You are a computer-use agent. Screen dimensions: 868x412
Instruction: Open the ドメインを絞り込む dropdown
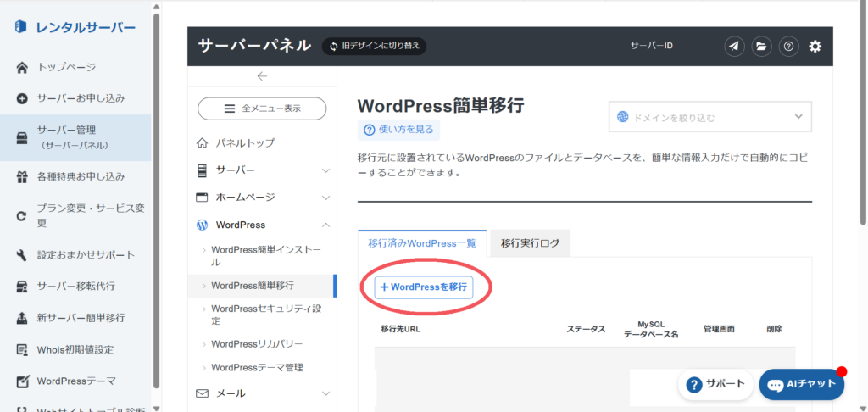tap(710, 116)
